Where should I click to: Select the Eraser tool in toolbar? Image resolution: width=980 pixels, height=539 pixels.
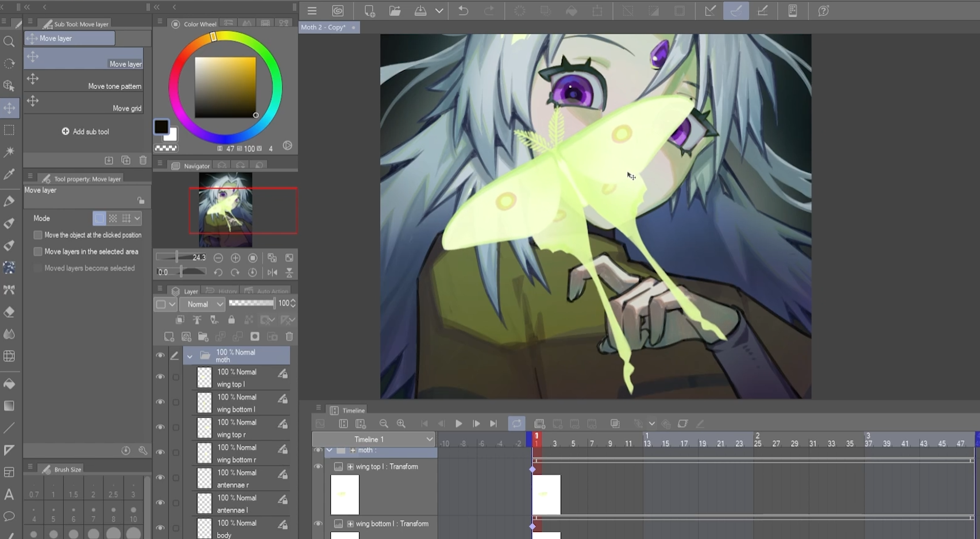(x=9, y=312)
